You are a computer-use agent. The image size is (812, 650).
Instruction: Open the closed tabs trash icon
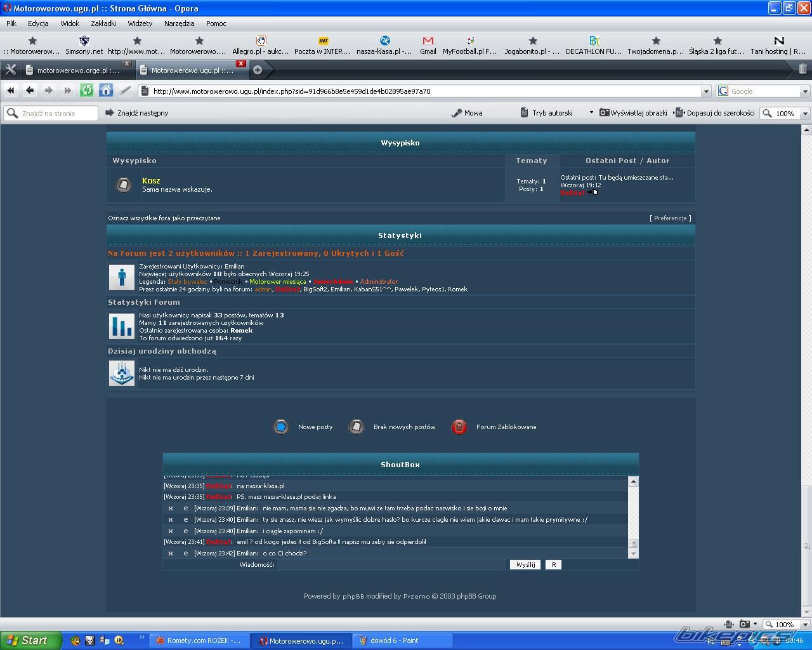tap(802, 69)
